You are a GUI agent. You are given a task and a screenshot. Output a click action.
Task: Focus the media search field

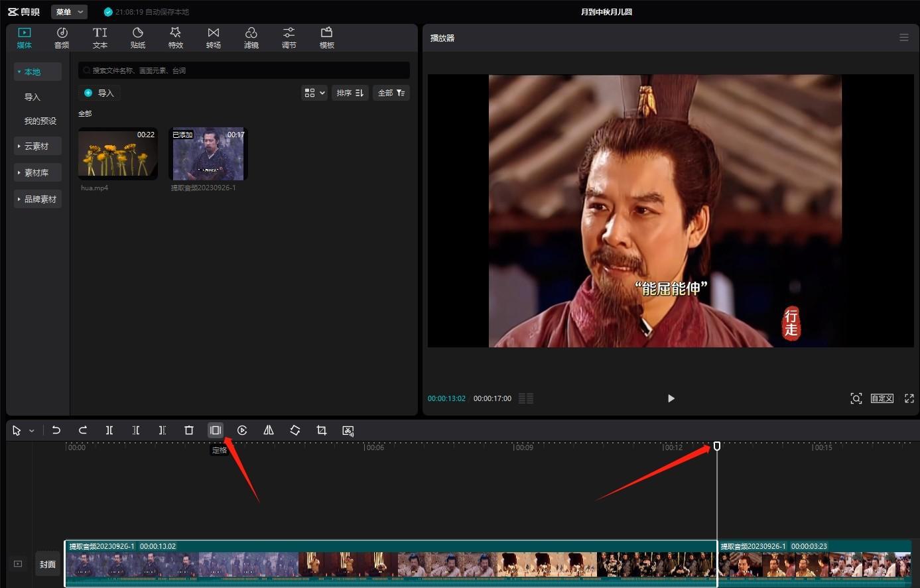tap(244, 70)
